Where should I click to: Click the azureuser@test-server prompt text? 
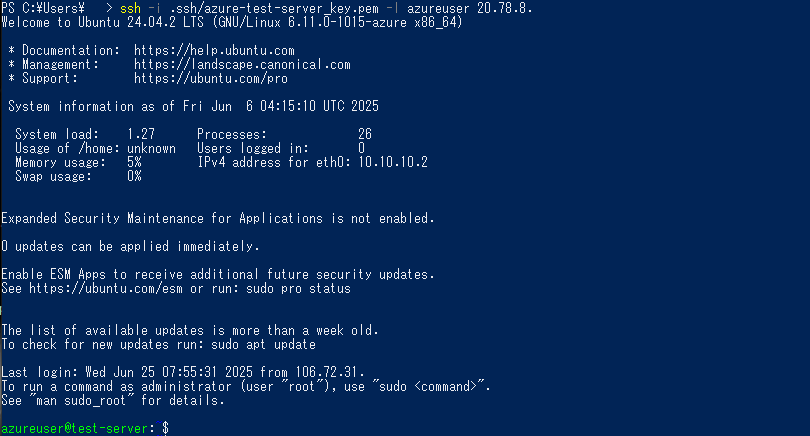[74, 428]
